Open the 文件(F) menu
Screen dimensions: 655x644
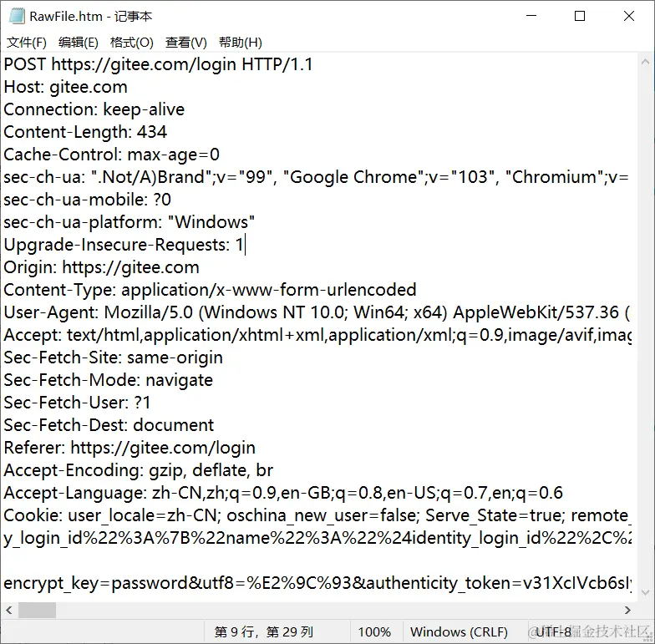[27, 42]
